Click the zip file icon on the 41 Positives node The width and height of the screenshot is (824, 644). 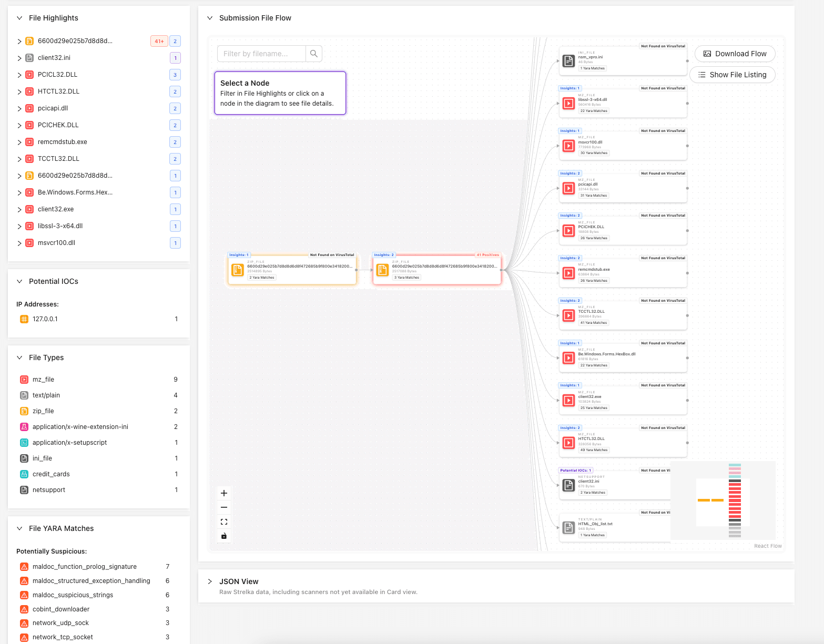point(382,270)
